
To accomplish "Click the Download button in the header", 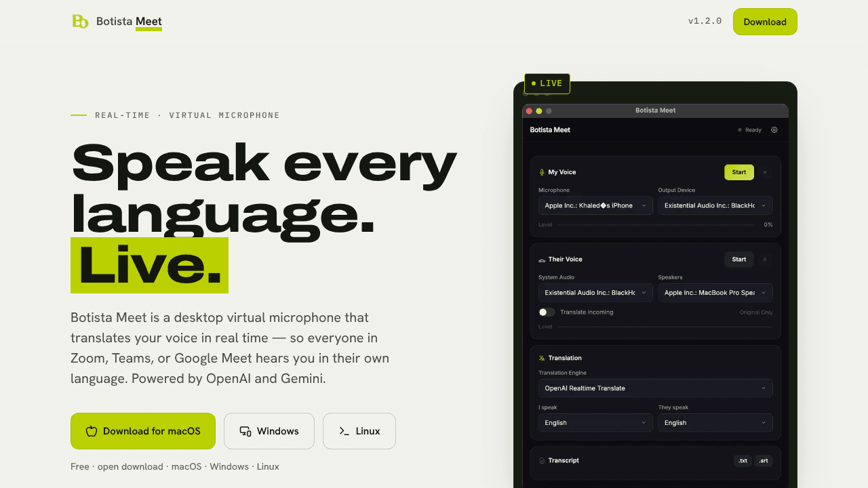I will click(x=765, y=22).
